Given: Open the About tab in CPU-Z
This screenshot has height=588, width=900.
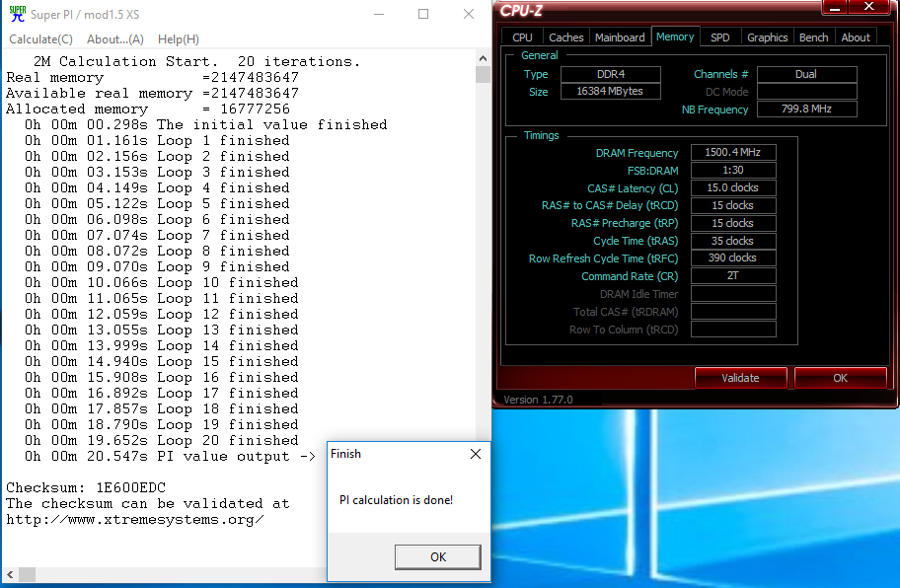Looking at the screenshot, I should (x=856, y=37).
